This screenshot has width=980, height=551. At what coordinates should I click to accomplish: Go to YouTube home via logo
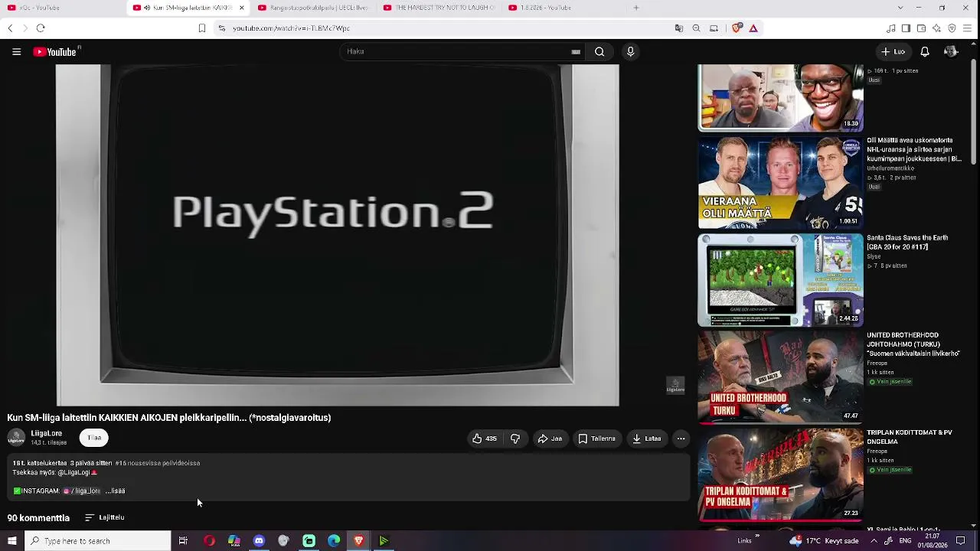point(56,52)
